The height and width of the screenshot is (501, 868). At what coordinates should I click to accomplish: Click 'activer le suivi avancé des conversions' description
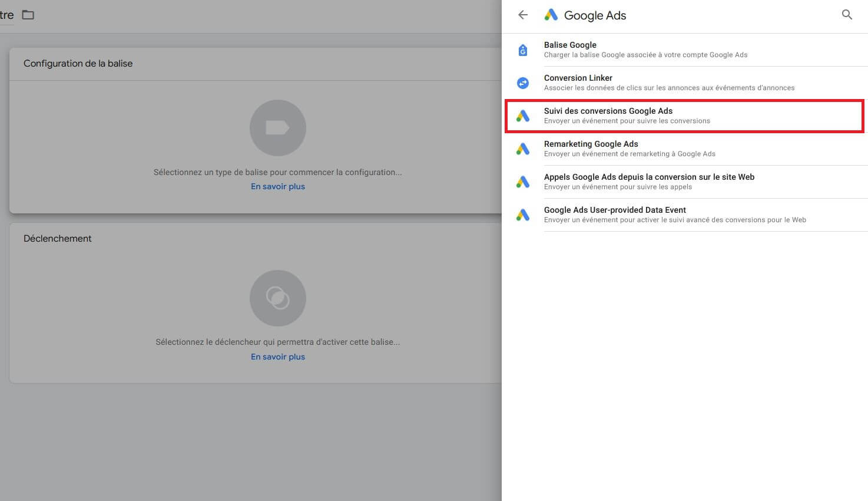click(675, 220)
